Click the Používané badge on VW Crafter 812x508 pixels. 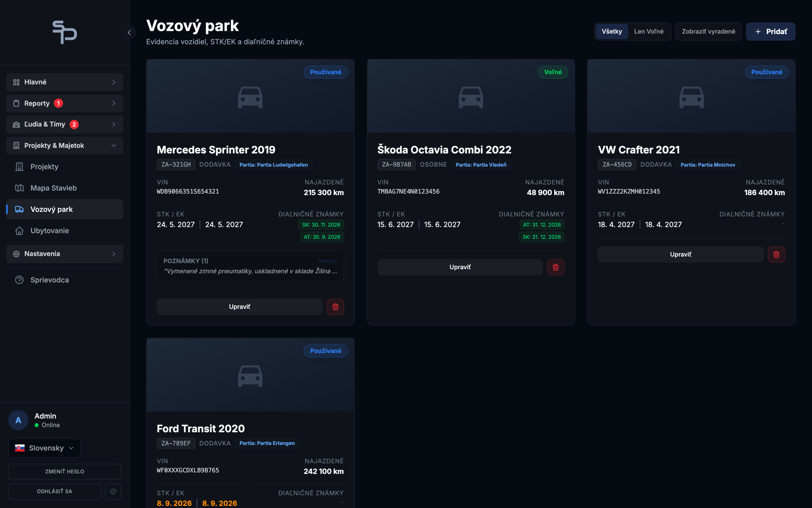click(x=767, y=72)
